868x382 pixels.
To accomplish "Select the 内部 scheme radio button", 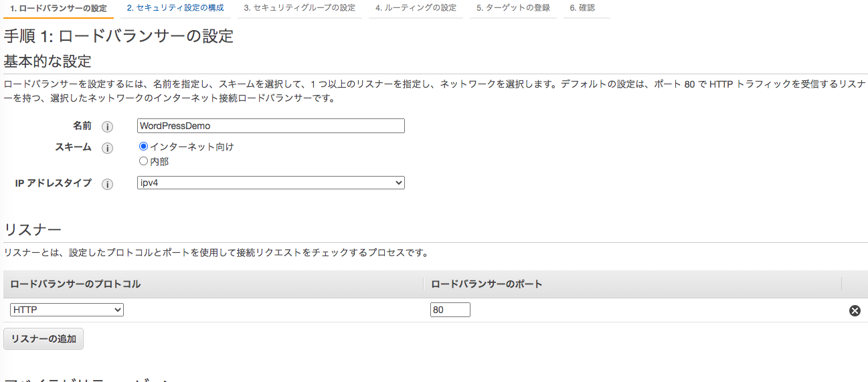I will (x=143, y=161).
